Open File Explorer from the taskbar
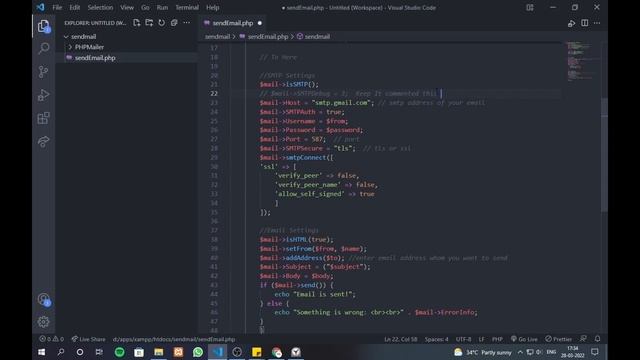The image size is (640, 360). pyautogui.click(x=159, y=352)
